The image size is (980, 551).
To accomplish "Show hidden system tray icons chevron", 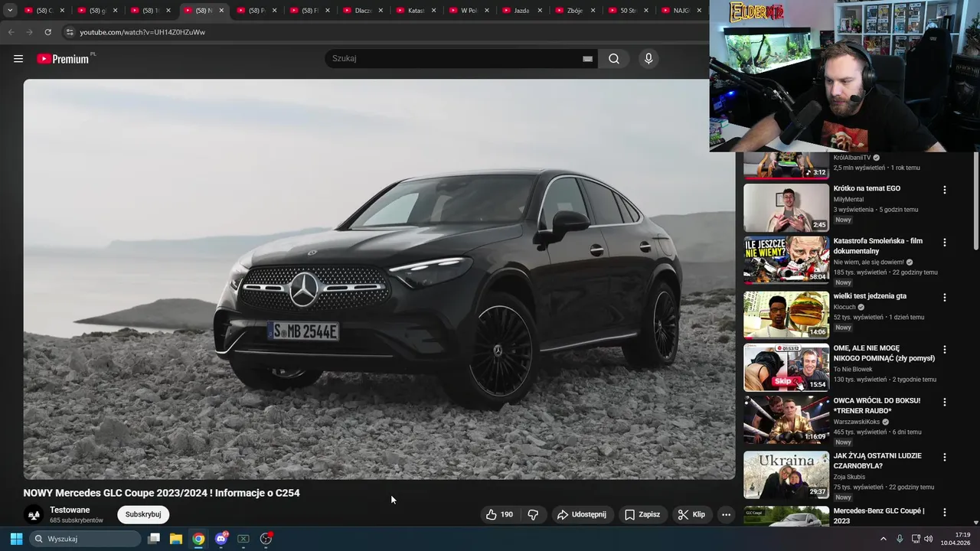I will pos(883,539).
